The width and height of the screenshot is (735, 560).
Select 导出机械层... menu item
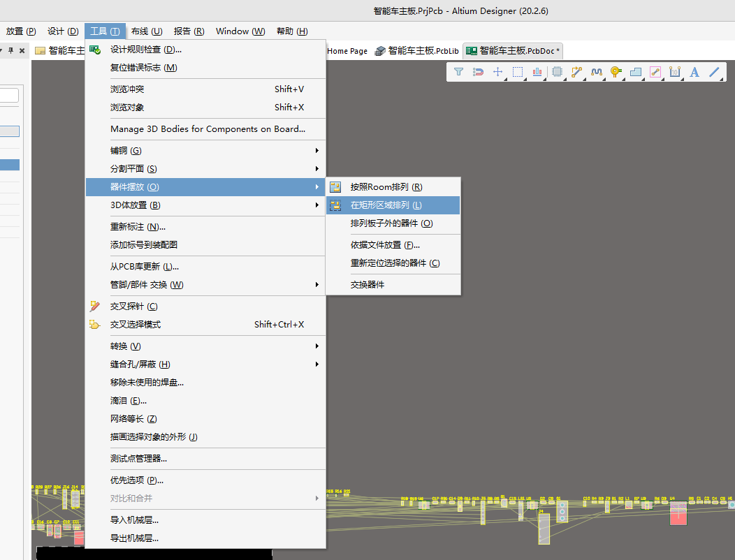[x=205, y=538]
